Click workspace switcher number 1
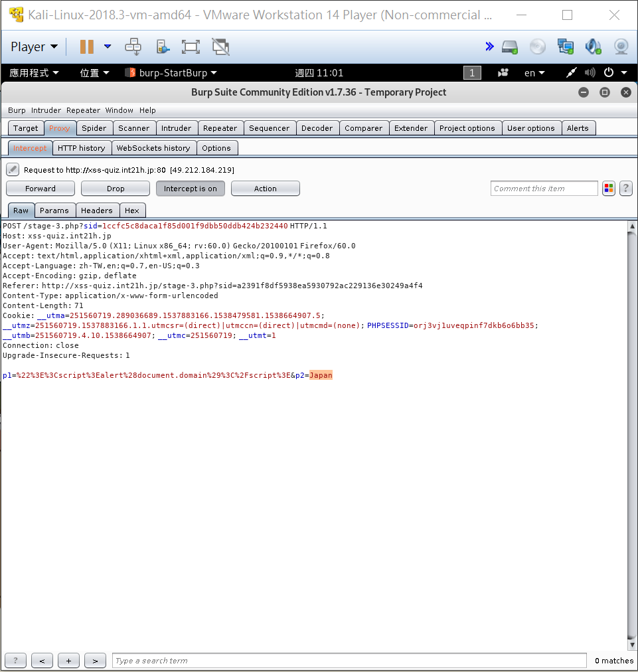The width and height of the screenshot is (638, 672). tap(472, 73)
